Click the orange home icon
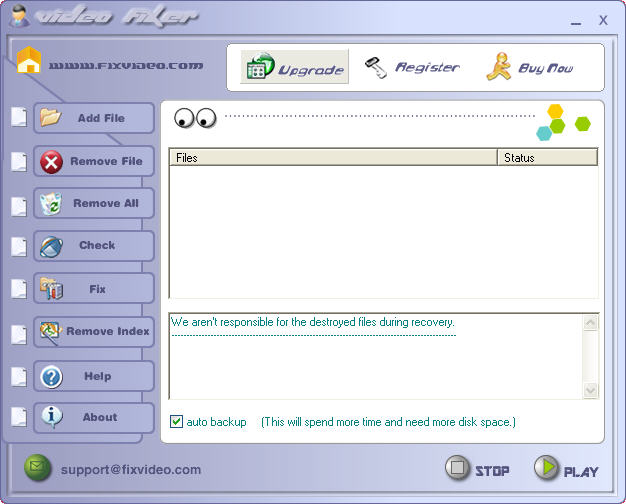This screenshot has height=504, width=626. (30, 61)
